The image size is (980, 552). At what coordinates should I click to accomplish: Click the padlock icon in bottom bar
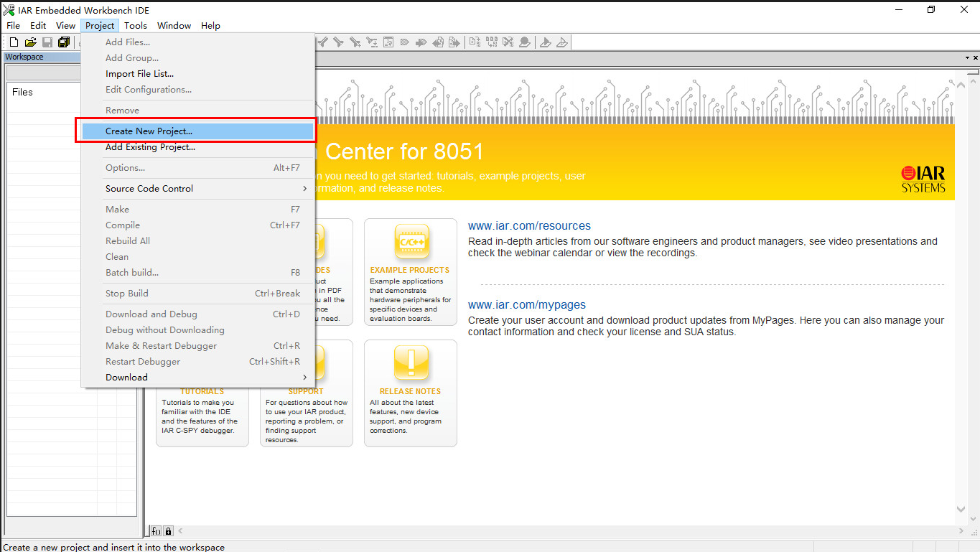tap(168, 531)
